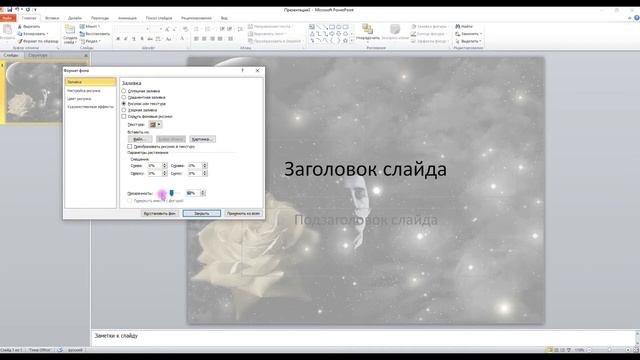Switch to the Дизайн ribbon tab
Image resolution: width=640 pixels, height=360 pixels.
pos(75,18)
